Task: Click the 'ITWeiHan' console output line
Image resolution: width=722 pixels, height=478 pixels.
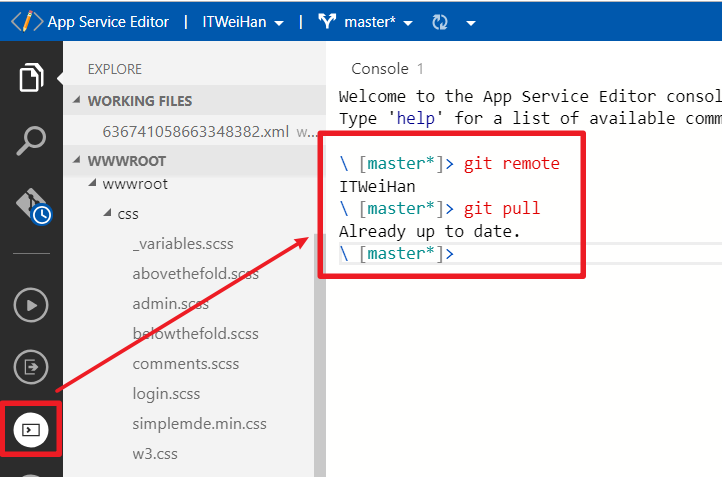Action: tap(377, 187)
